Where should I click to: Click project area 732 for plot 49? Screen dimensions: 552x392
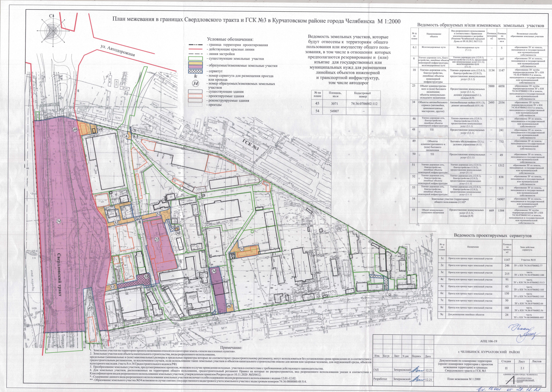pos(501,142)
